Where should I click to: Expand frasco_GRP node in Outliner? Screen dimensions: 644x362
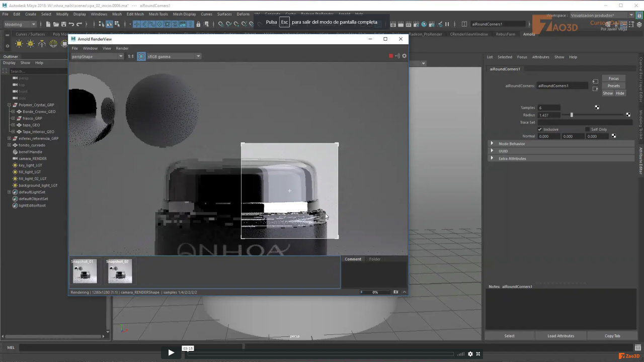[x=14, y=118]
